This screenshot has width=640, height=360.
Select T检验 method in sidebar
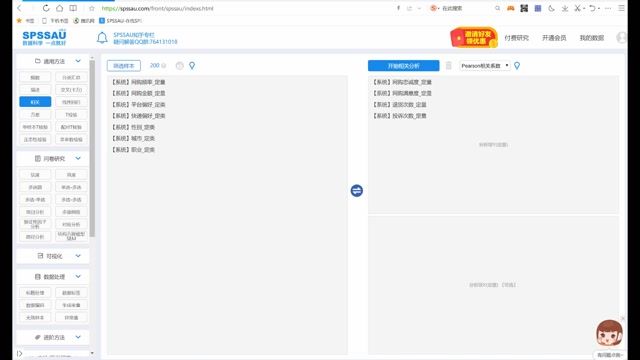(71, 115)
